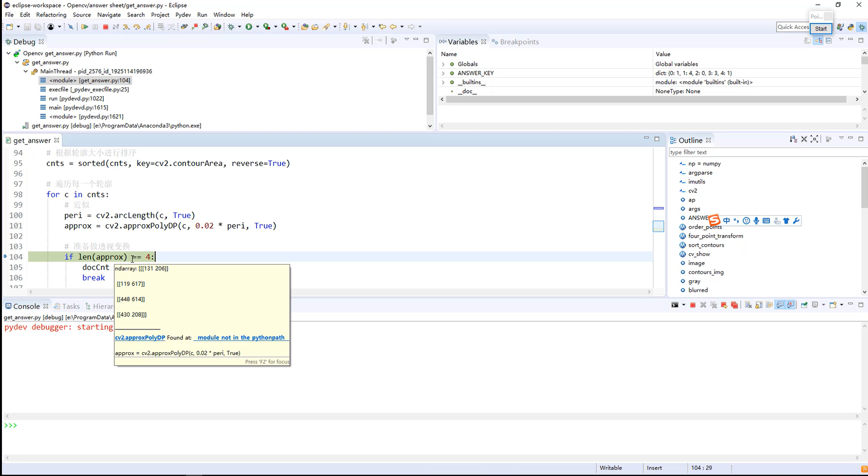The height and width of the screenshot is (476, 868).
Task: Click the green Run button
Action: 249,27
